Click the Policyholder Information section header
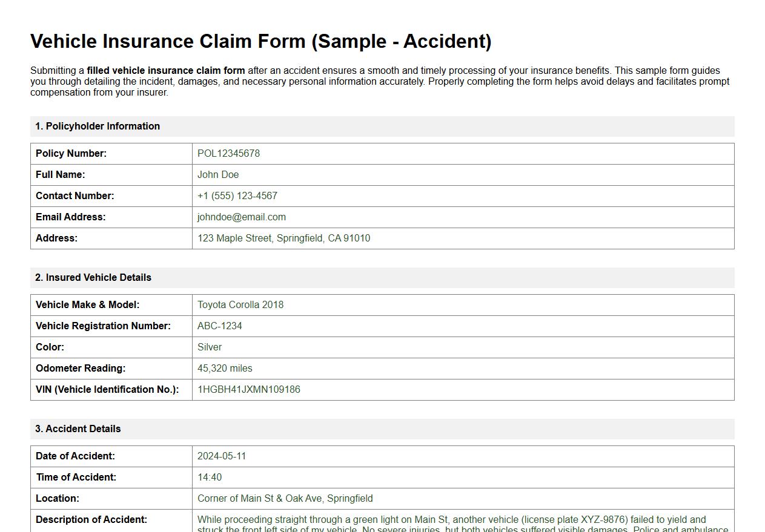The width and height of the screenshot is (765, 532). [x=98, y=126]
